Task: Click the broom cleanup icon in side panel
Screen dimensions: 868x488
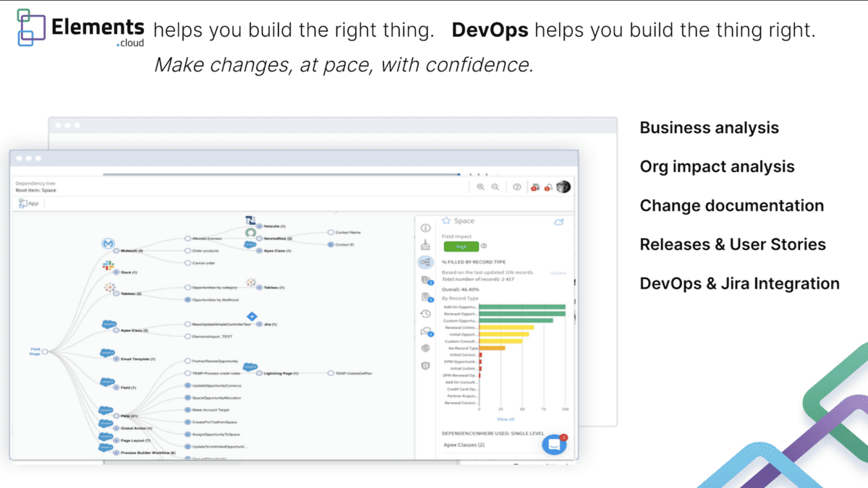Action: tap(425, 244)
